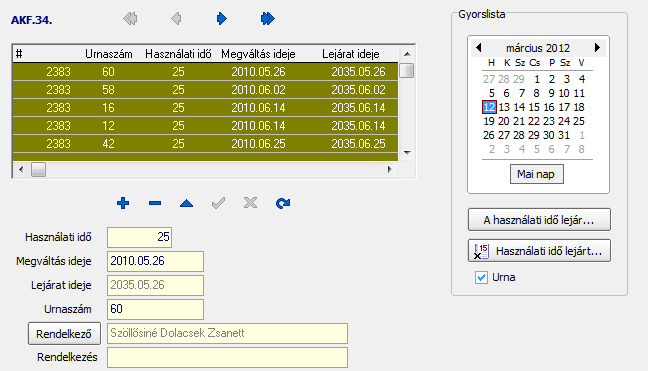Click the horizontal scrollbar thumb
Viewport: 648px width, 371px height.
pyautogui.click(x=38, y=169)
